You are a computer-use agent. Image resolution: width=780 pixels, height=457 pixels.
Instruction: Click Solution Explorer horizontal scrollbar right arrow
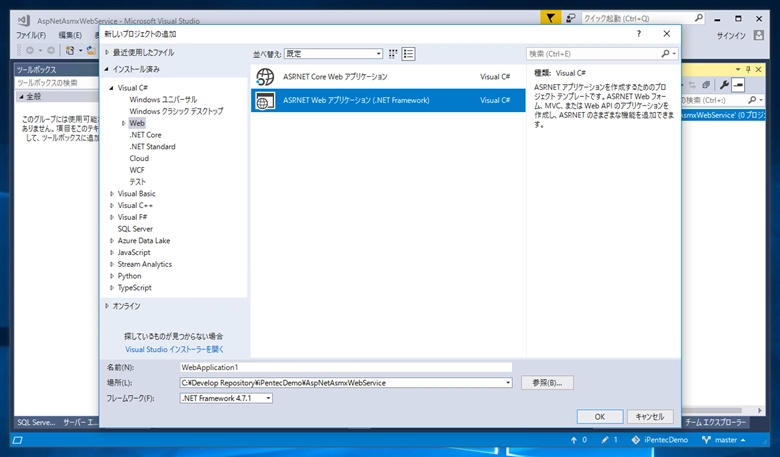pyautogui.click(x=760, y=410)
